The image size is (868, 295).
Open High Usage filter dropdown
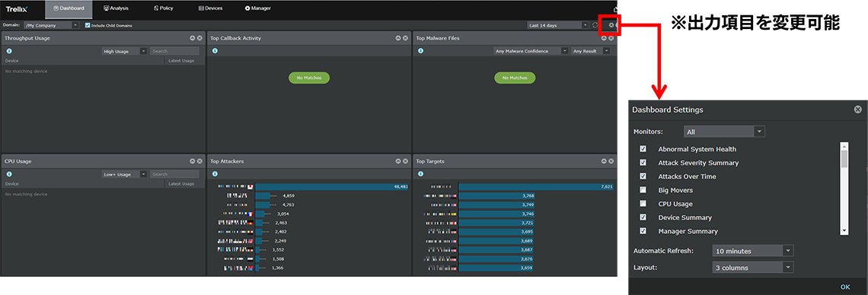125,51
